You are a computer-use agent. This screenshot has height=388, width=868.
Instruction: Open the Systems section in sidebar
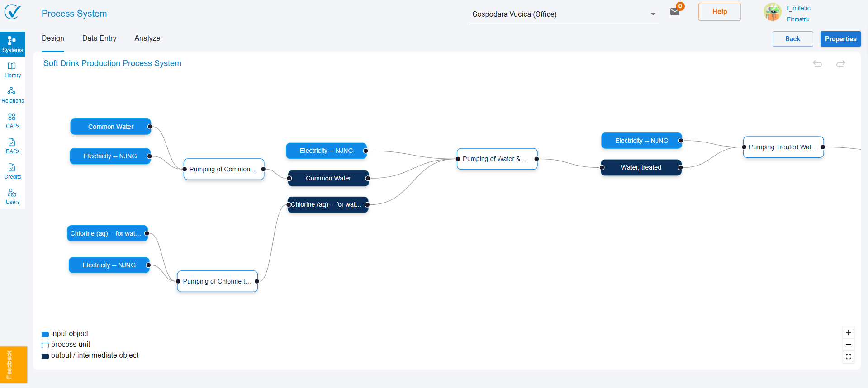13,44
